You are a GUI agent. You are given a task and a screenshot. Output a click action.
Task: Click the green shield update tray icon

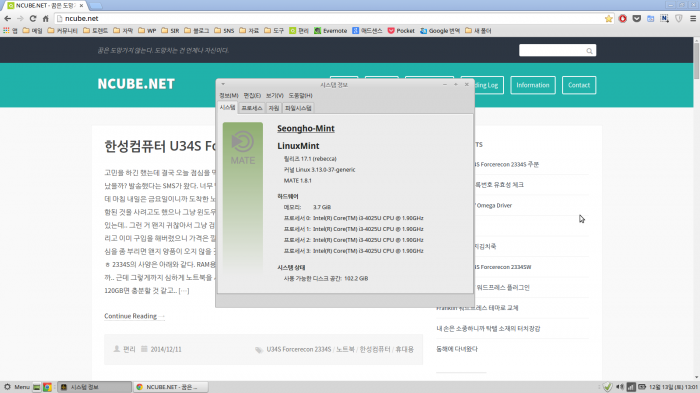click(x=607, y=387)
